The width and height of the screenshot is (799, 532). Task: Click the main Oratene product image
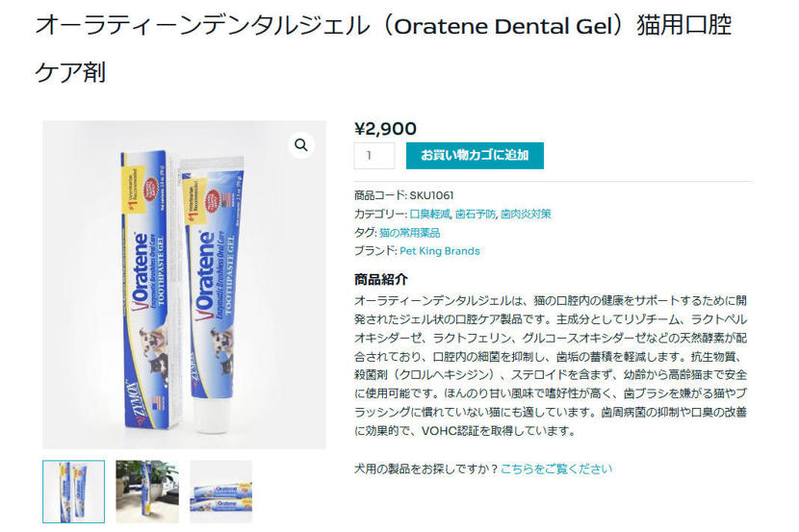pos(184,289)
